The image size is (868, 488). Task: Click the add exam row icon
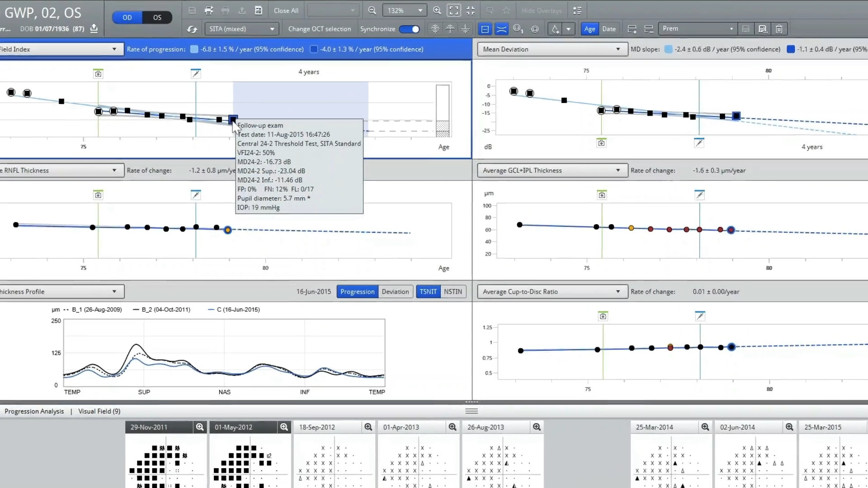point(632,28)
